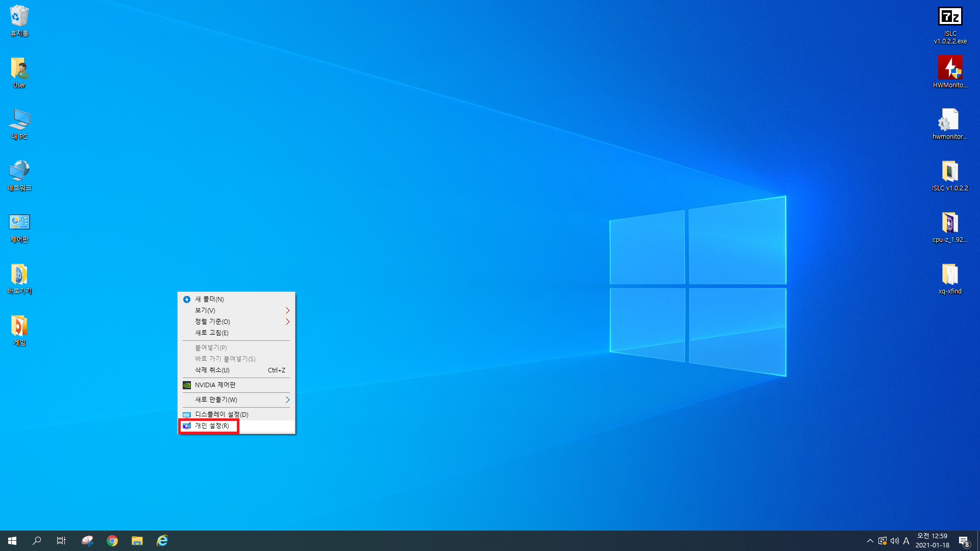Show hidden system tray icons

pos(870,541)
